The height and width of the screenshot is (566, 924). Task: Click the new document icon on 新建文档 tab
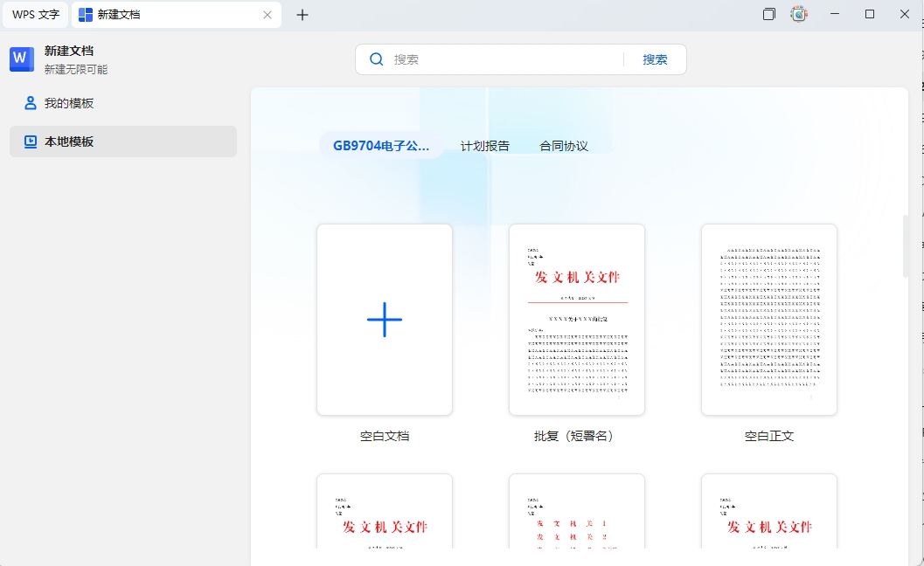pyautogui.click(x=84, y=15)
